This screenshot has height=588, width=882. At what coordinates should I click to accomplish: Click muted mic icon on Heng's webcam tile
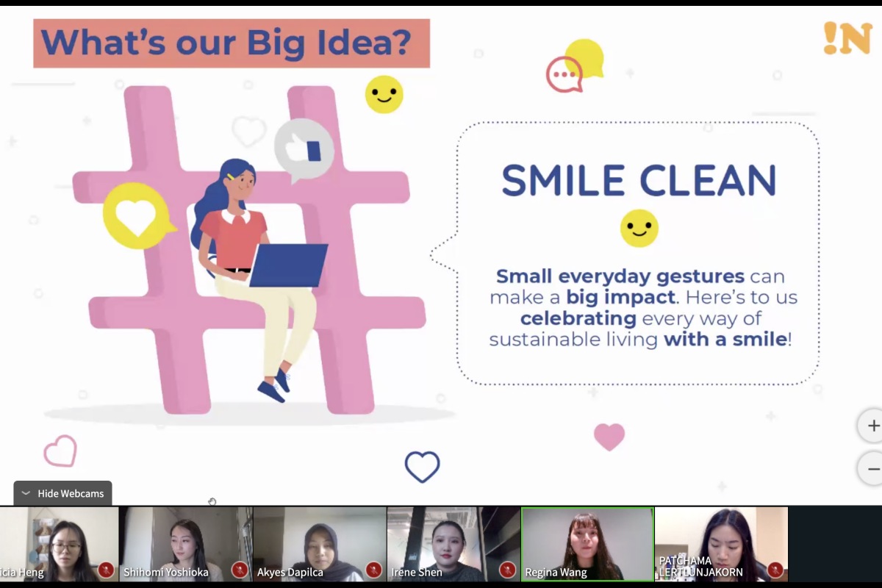pyautogui.click(x=106, y=570)
